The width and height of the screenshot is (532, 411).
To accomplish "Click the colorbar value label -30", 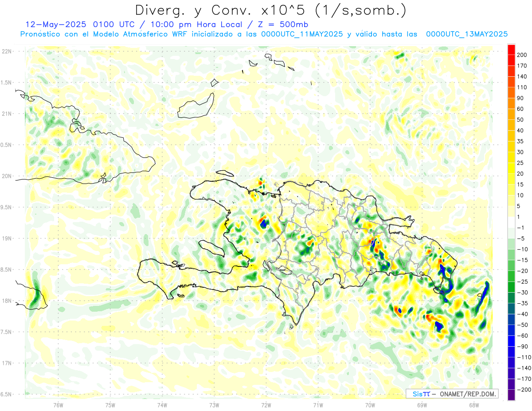I will [x=522, y=292].
